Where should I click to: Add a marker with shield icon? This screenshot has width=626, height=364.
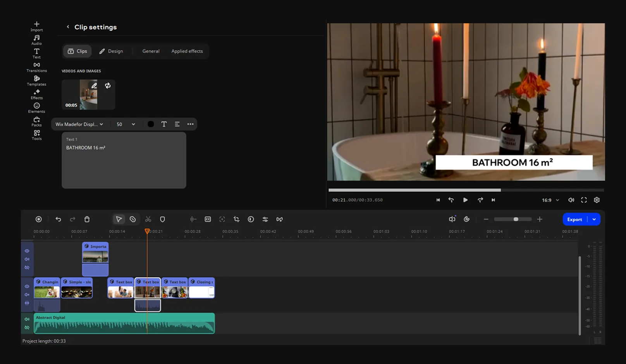tap(163, 219)
